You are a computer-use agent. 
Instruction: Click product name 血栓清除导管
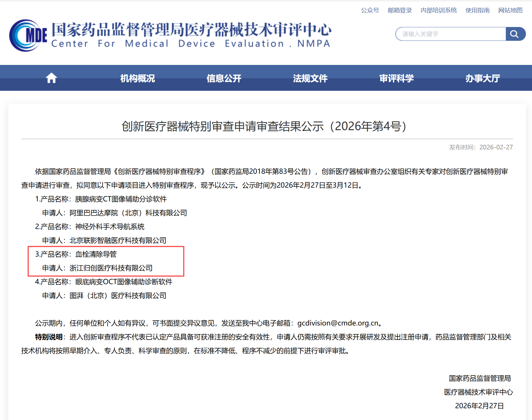pos(96,254)
